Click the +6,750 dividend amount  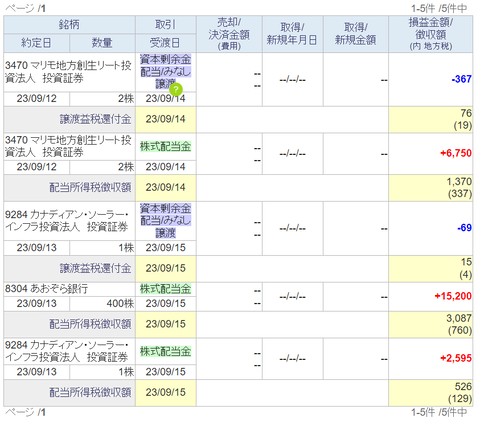point(456,153)
